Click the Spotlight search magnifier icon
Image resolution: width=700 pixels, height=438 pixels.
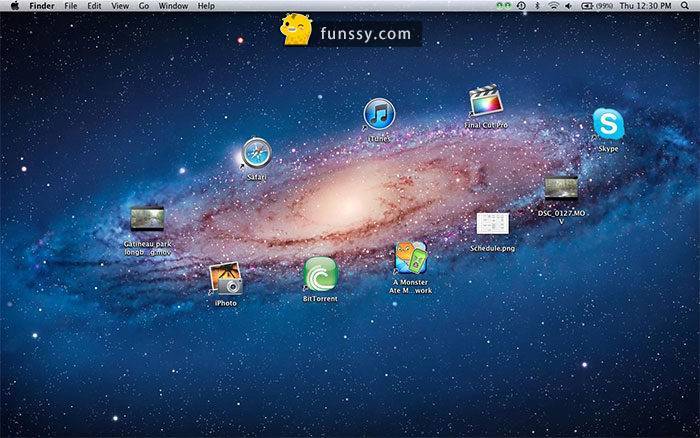(x=685, y=6)
